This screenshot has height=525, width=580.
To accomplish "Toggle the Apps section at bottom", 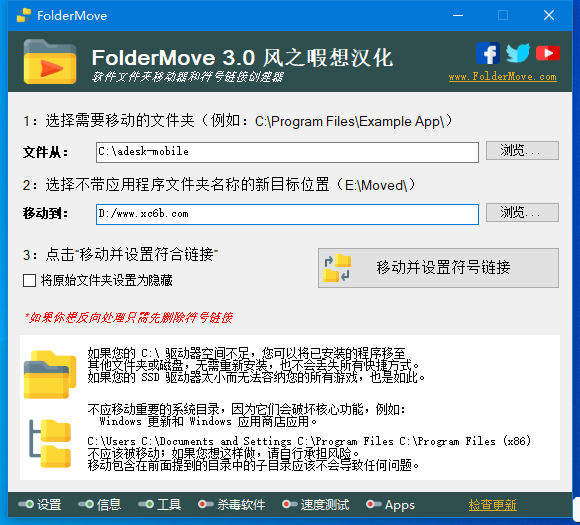I will [x=391, y=505].
